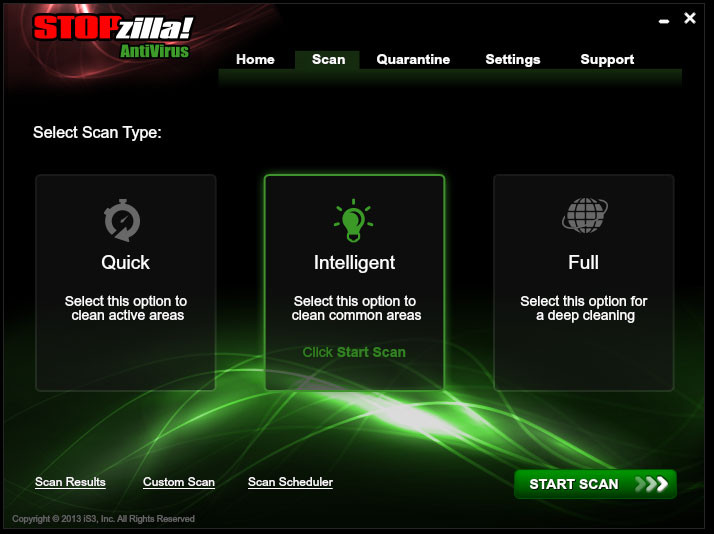Open the Quarantine tab
The image size is (714, 534).
pos(413,59)
